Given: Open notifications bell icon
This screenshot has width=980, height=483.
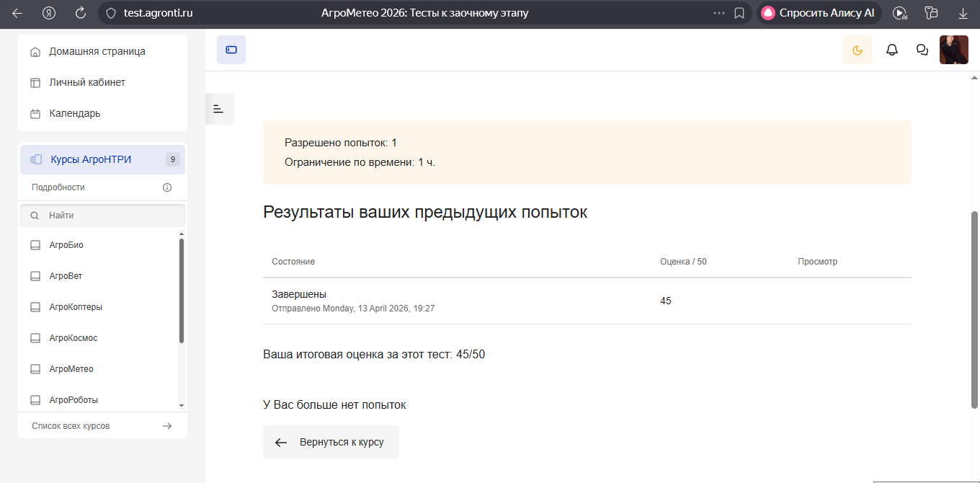Looking at the screenshot, I should tap(891, 50).
